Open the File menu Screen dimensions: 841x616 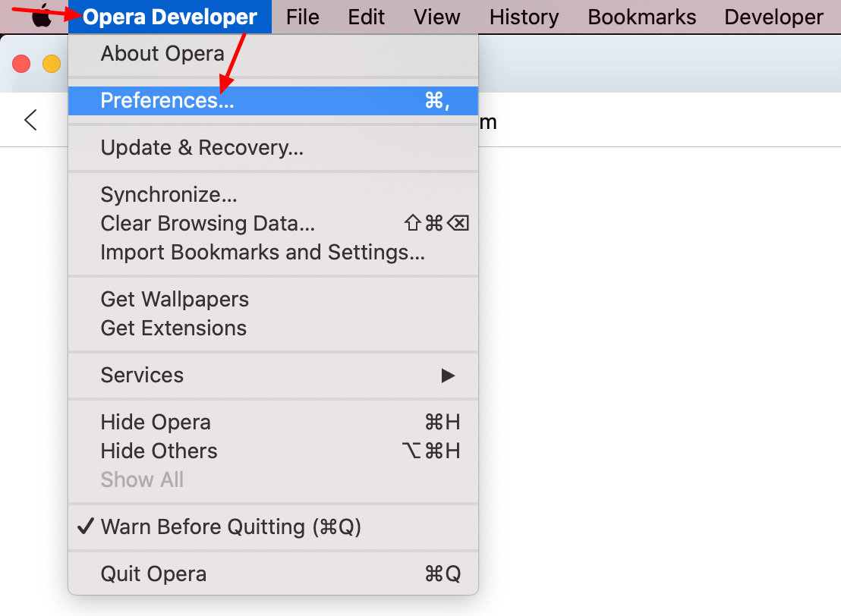303,17
